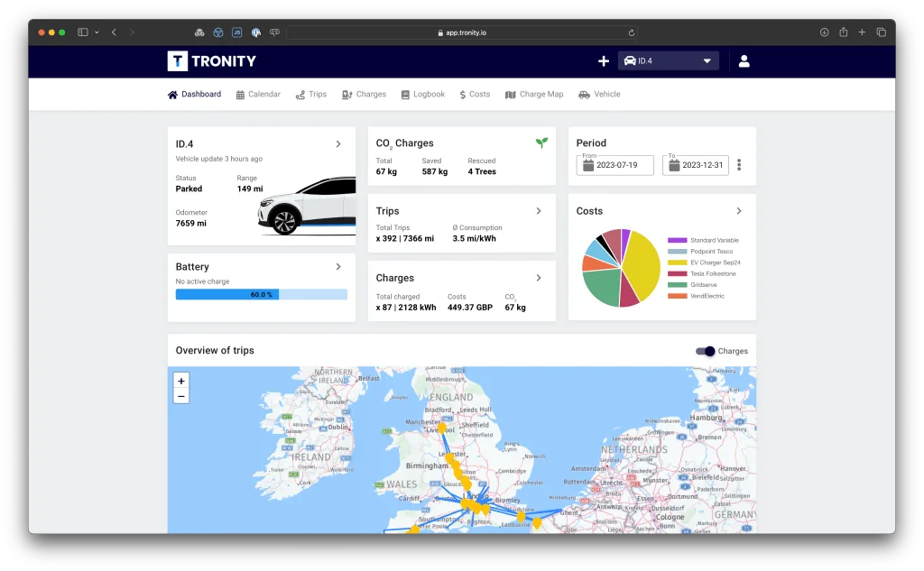This screenshot has height=571, width=924.
Task: Click the battery 60.0 % progress bar
Action: tap(262, 295)
